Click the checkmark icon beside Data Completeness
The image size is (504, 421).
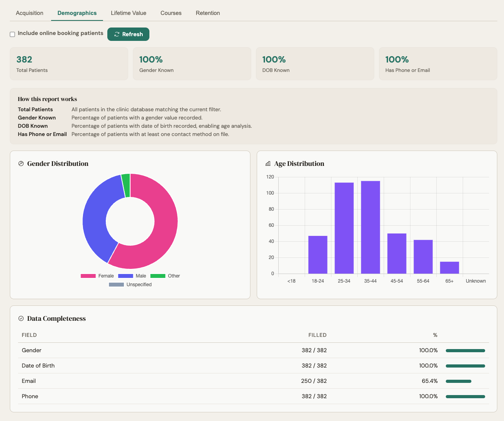pos(21,318)
